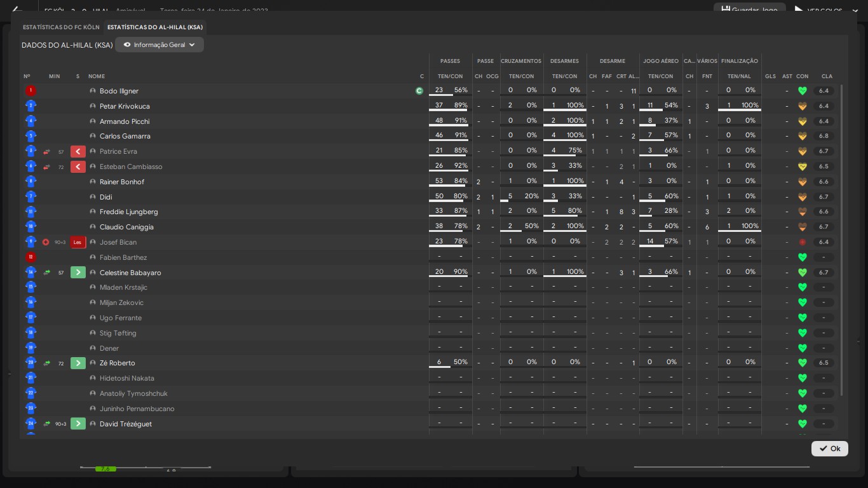Expand the VER GOLOS dropdown

[855, 11]
